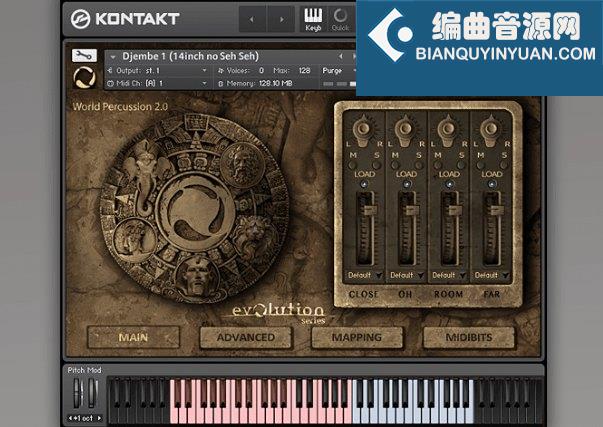Solo the OH mic channel
This screenshot has height=427, width=603.
click(x=418, y=165)
